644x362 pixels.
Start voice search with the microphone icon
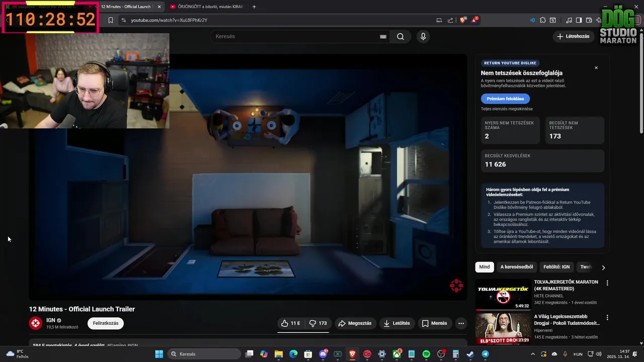(423, 36)
